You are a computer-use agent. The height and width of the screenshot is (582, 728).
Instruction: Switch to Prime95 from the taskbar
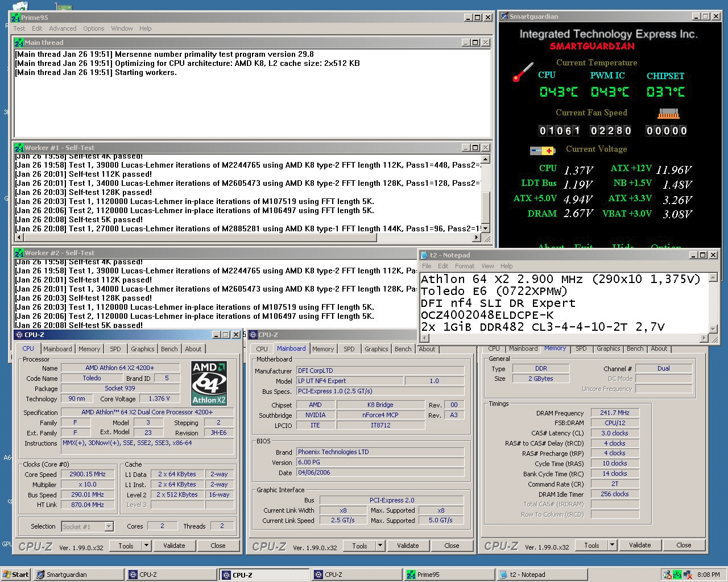[449, 575]
